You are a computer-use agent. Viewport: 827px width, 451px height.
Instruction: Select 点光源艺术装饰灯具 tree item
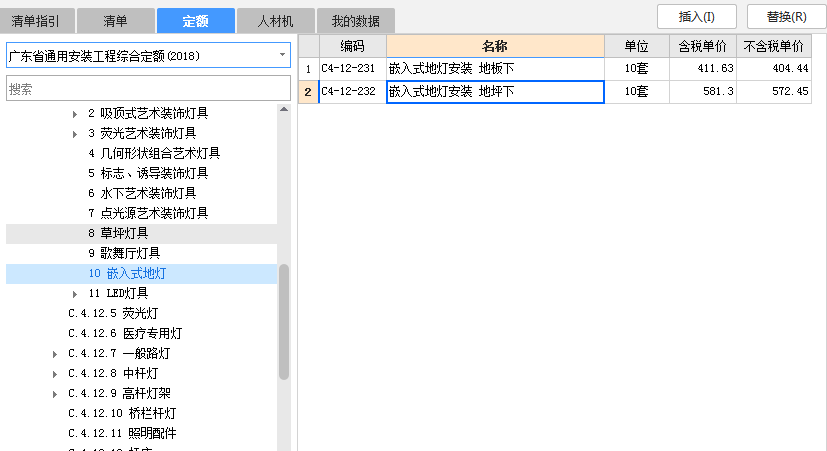tap(148, 214)
